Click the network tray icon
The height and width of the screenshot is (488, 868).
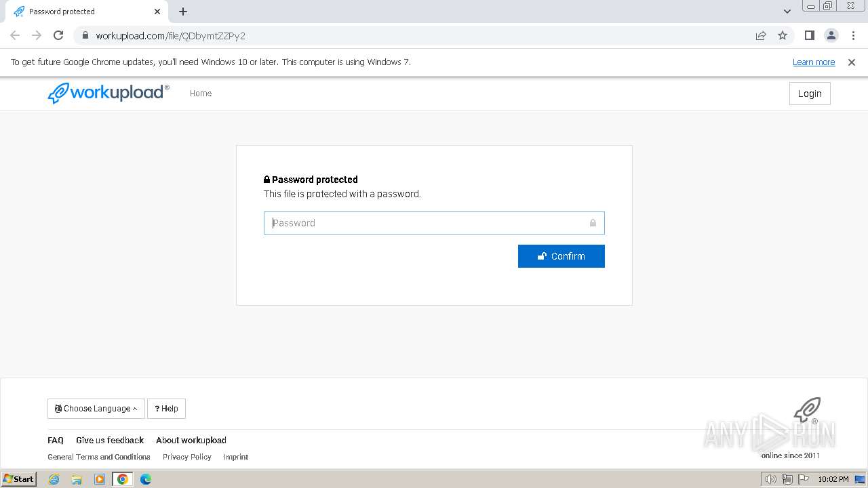point(787,479)
